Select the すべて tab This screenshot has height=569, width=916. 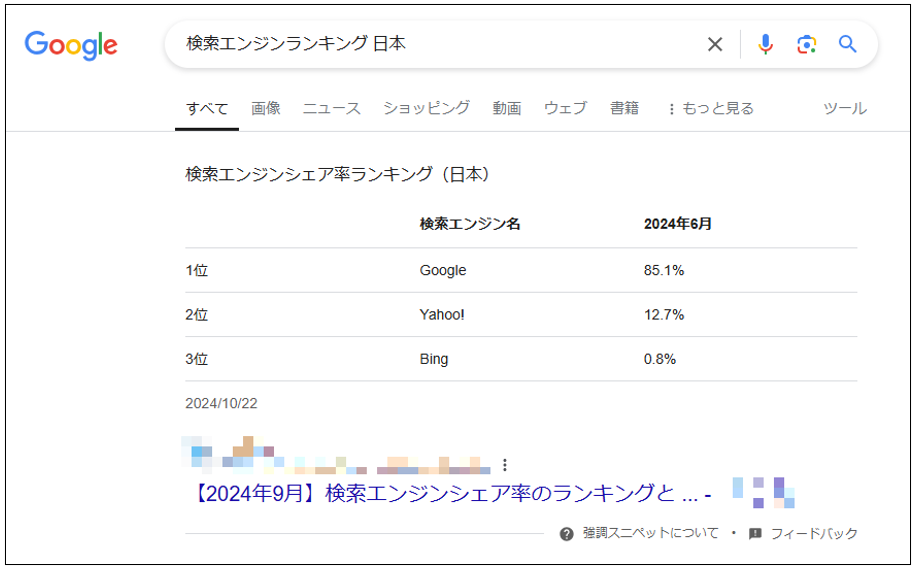207,109
